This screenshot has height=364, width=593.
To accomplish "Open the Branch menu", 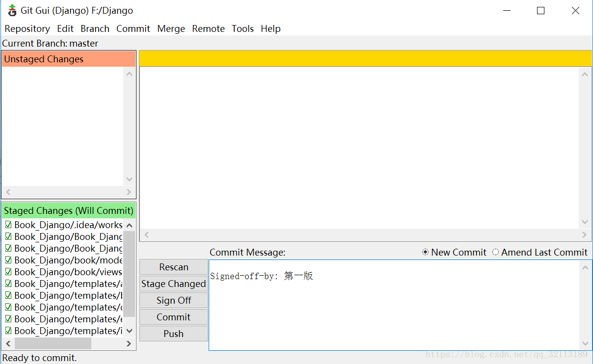I will click(x=95, y=28).
